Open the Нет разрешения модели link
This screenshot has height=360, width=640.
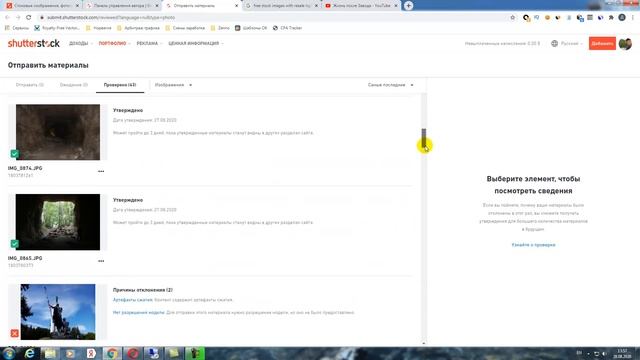(139, 313)
